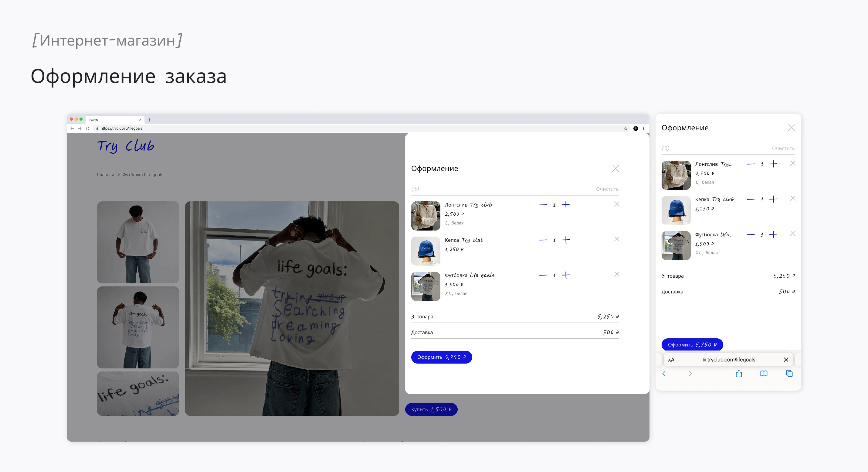The image size is (868, 472).
Task: Increase Кепка quantity in mobile cart
Action: pyautogui.click(x=773, y=199)
